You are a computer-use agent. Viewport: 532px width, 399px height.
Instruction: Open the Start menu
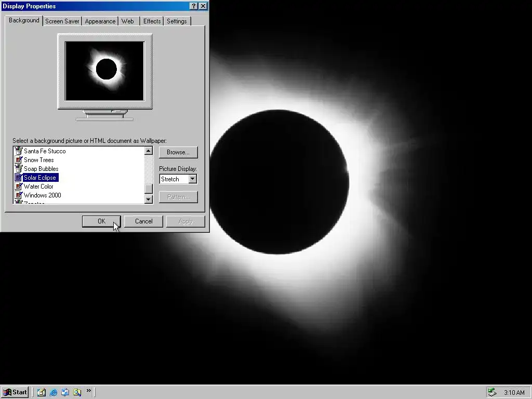[x=15, y=392]
